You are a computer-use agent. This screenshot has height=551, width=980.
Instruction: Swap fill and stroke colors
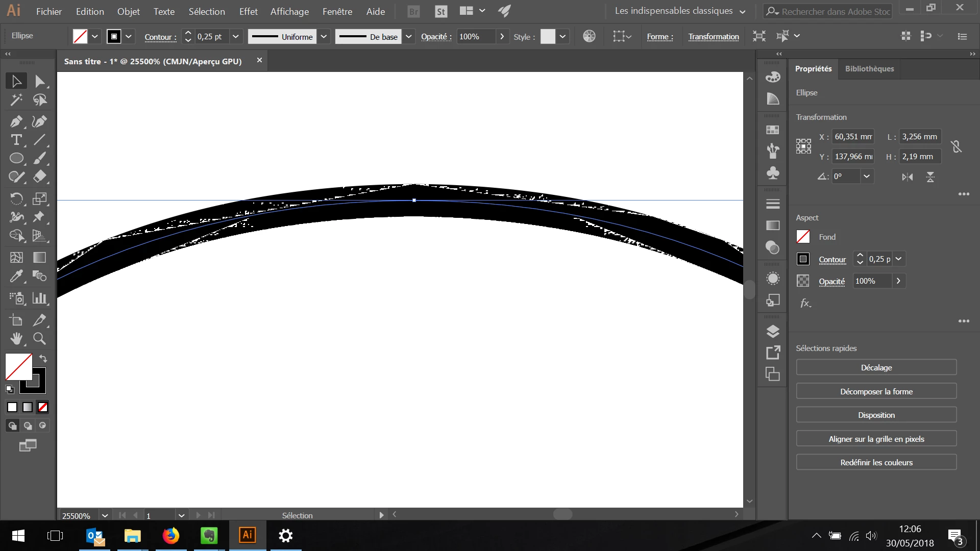tap(43, 359)
